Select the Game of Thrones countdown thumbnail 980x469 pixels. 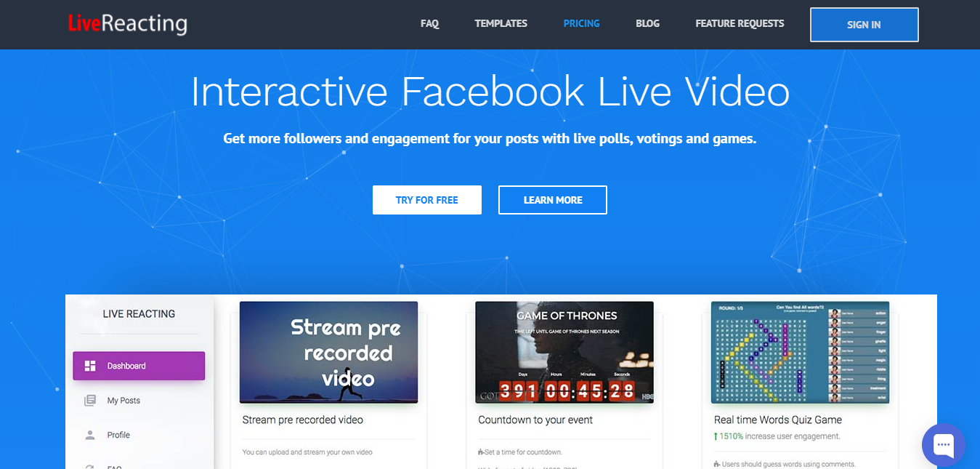point(564,352)
